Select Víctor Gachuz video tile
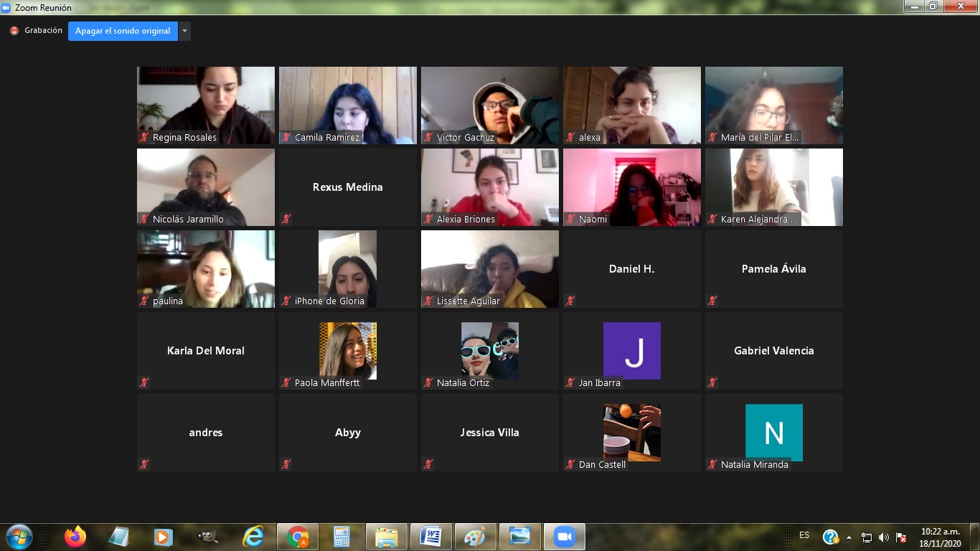 pos(490,105)
